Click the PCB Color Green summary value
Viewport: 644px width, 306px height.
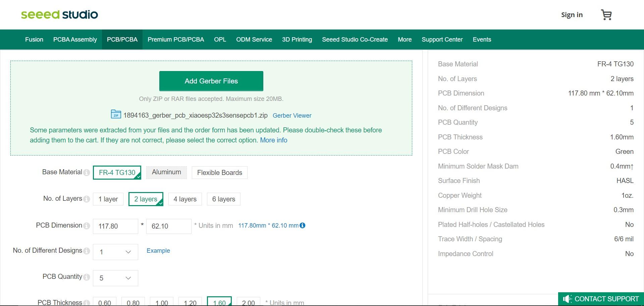tap(625, 151)
